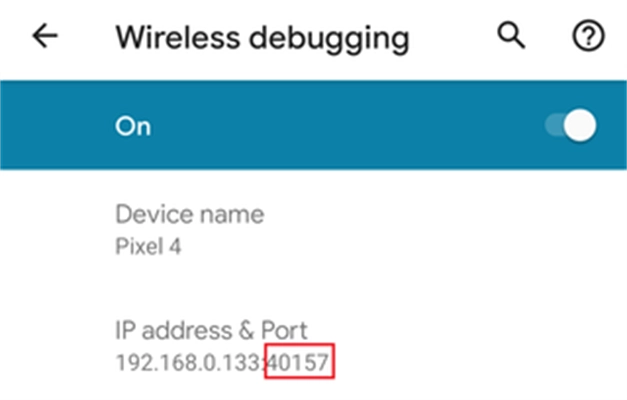The image size is (627, 400).
Task: Open search with the magnifier icon
Action: (x=511, y=37)
